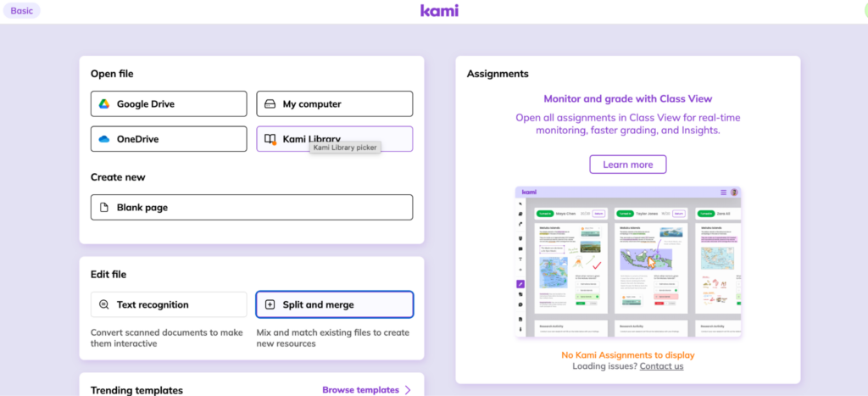The height and width of the screenshot is (396, 868).
Task: Expand Browse templates with the chevron arrow
Action: tap(408, 390)
